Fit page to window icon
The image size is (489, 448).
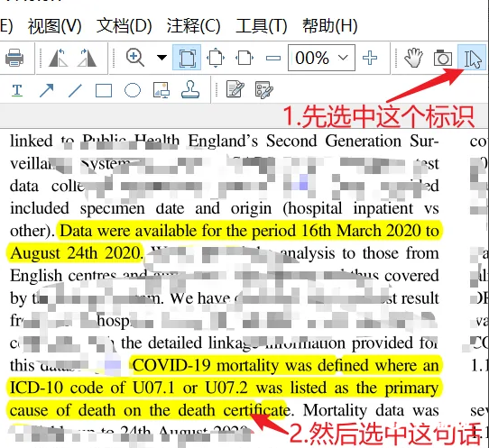(x=216, y=58)
